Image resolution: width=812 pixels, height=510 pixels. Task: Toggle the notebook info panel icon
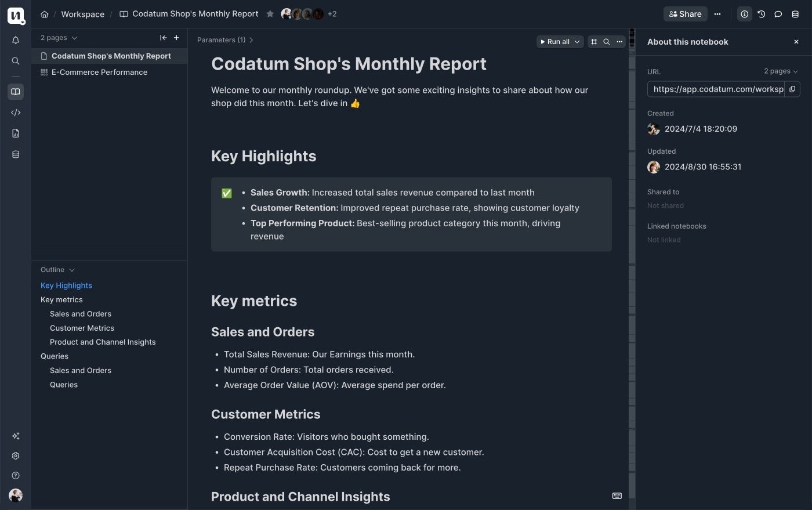(745, 14)
